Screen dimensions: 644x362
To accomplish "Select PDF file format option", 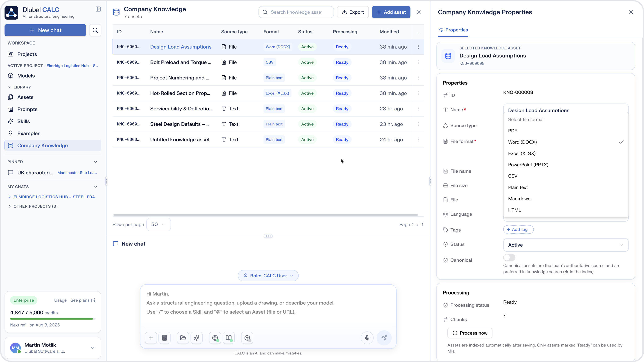I will pos(566,131).
